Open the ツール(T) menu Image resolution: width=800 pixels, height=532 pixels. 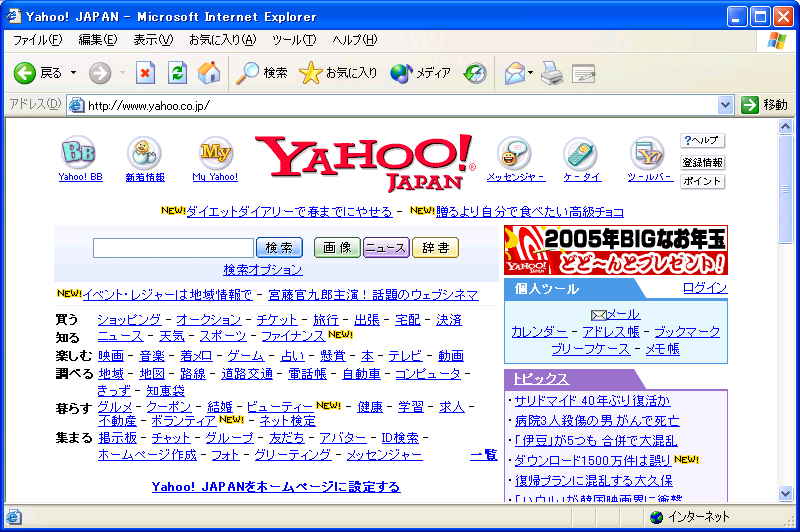coord(294,40)
